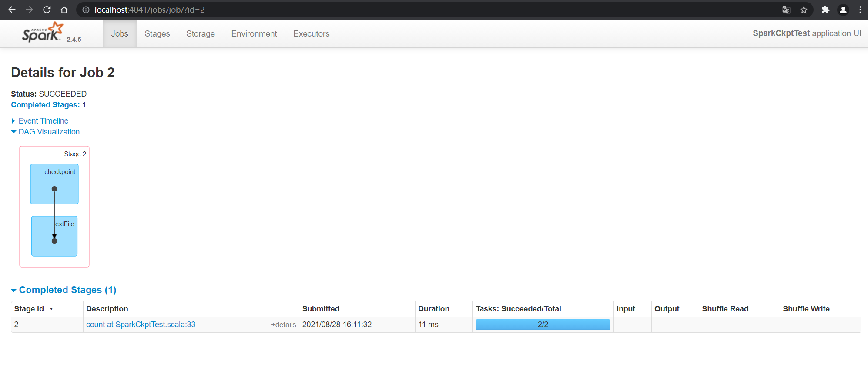This screenshot has width=868, height=368.
Task: Click the SparkCkptTest application UI title
Action: (x=807, y=33)
